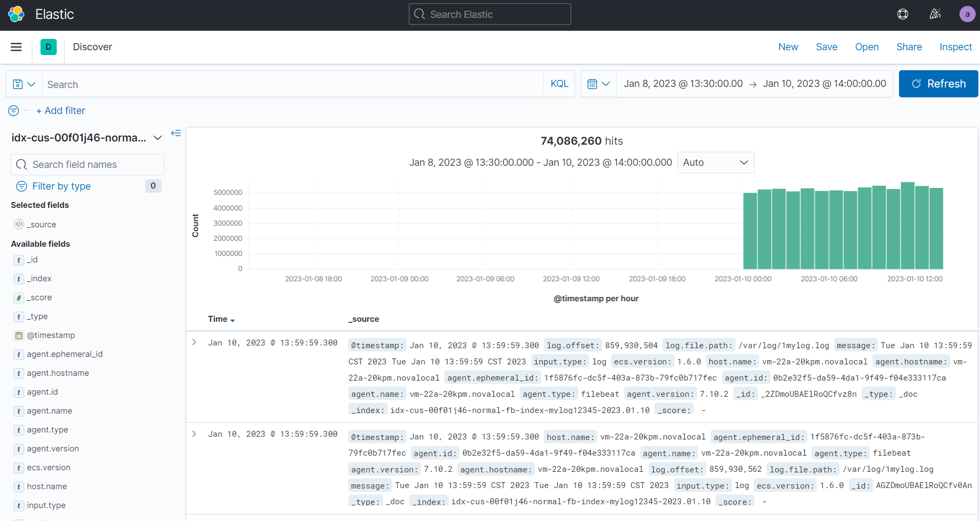Click the tallest histogram bar
Viewport: 980px width, 521px height.
tap(908, 226)
